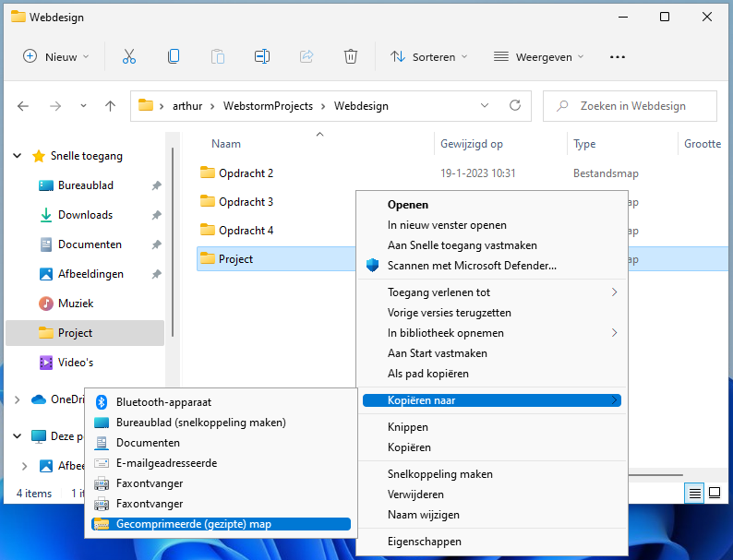Click the Opdracht 4 folder icon
The image size is (733, 560).
(x=207, y=230)
